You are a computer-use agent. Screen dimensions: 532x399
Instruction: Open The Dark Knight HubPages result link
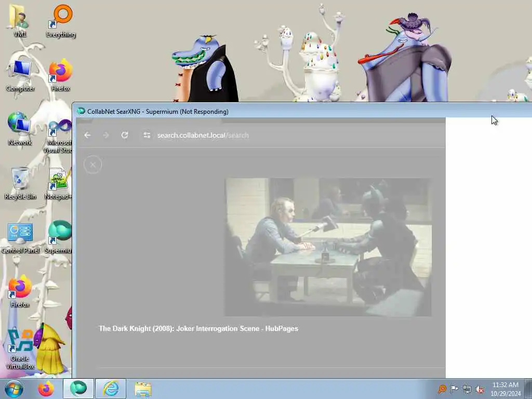tap(198, 328)
